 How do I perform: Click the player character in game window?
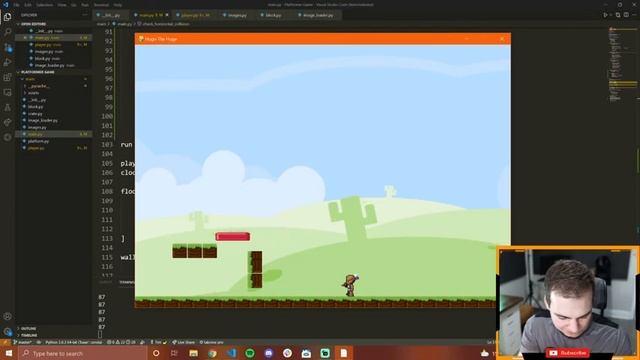tap(350, 285)
